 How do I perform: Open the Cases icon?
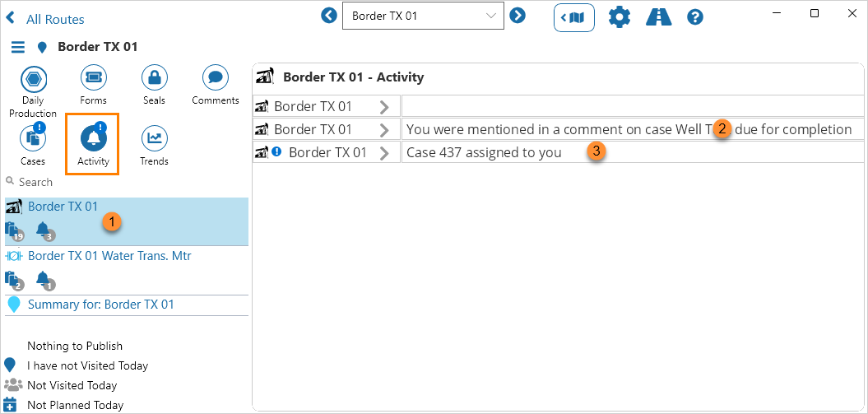tap(34, 138)
